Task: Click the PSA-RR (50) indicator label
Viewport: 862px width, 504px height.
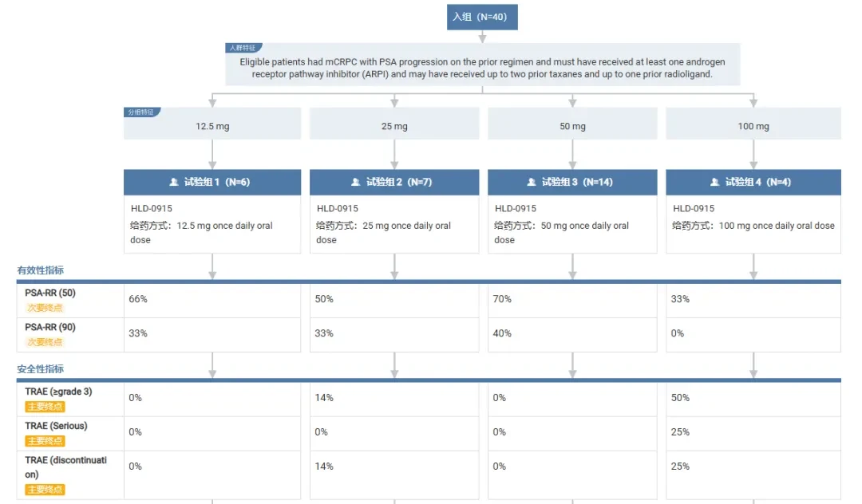Action: click(x=50, y=293)
